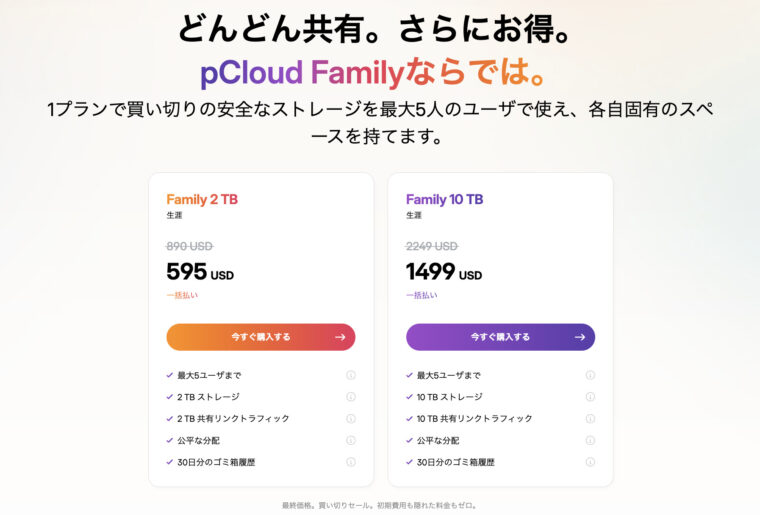The width and height of the screenshot is (760, 515).
Task: Open info icon beside 10 TB ストレージ
Action: point(590,397)
